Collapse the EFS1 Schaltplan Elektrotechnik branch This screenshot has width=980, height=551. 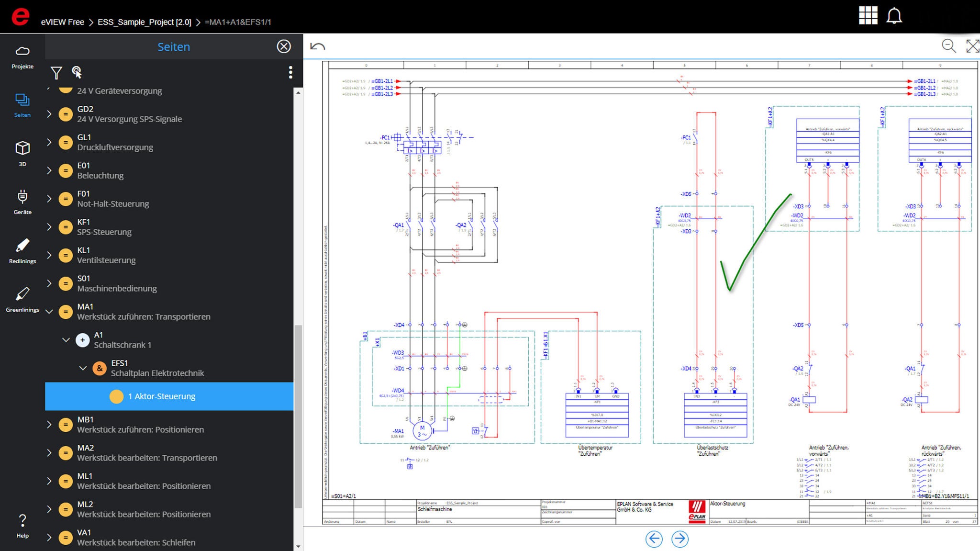coord(82,368)
